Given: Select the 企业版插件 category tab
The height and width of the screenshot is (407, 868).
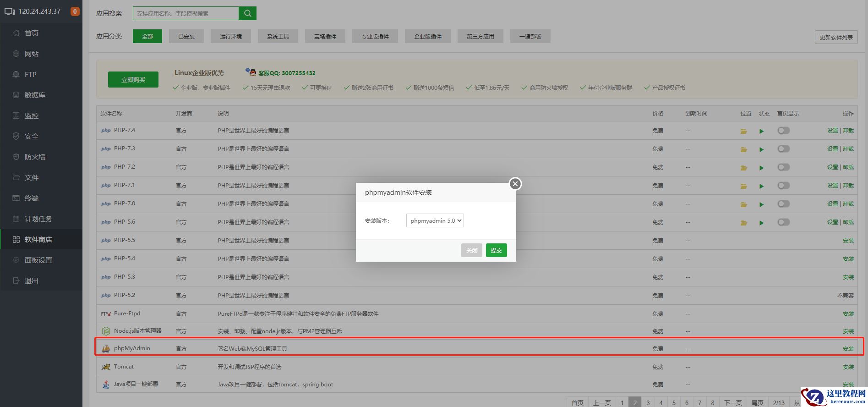Looking at the screenshot, I should point(428,36).
